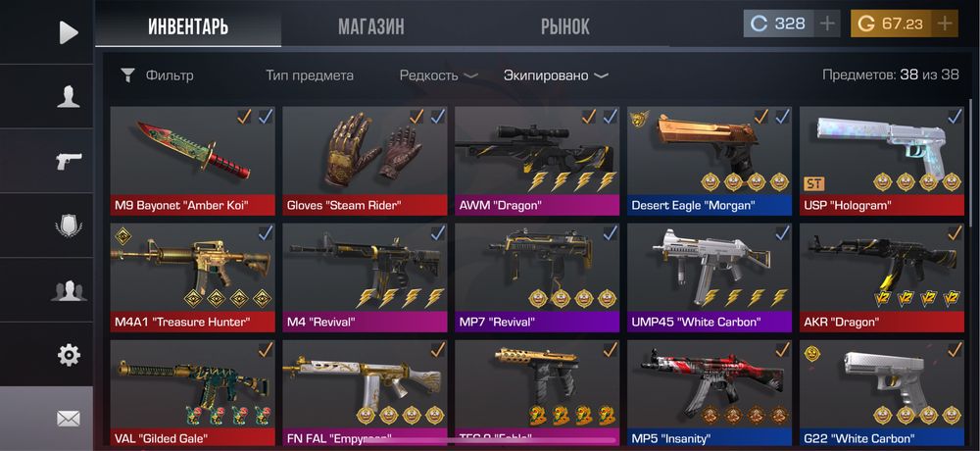
Task: Open the friends group icon in sidebar
Action: coord(69,291)
